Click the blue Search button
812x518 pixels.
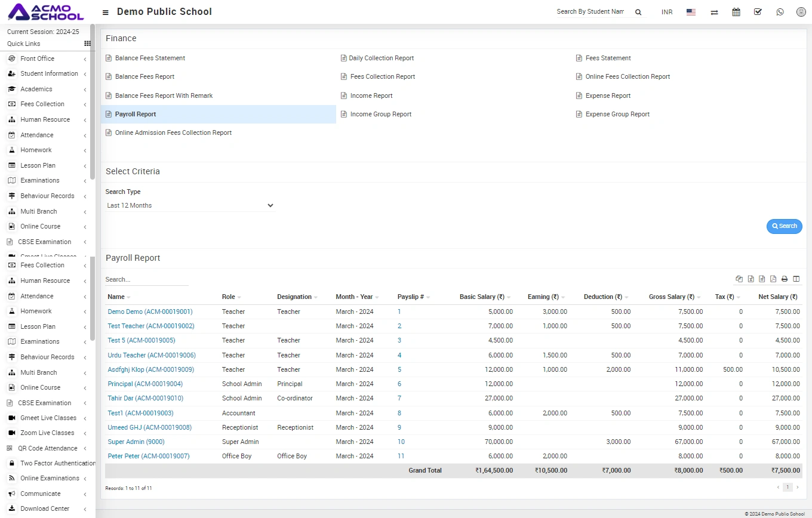pyautogui.click(x=784, y=226)
